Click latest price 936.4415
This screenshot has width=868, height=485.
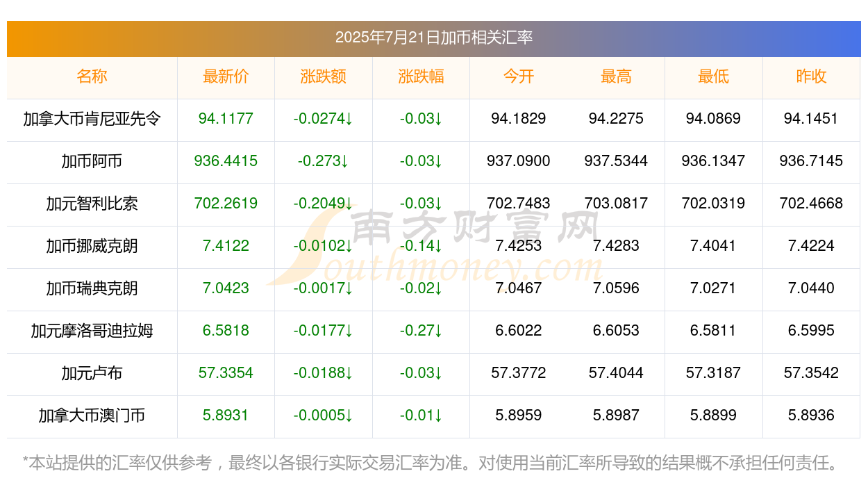coord(226,161)
